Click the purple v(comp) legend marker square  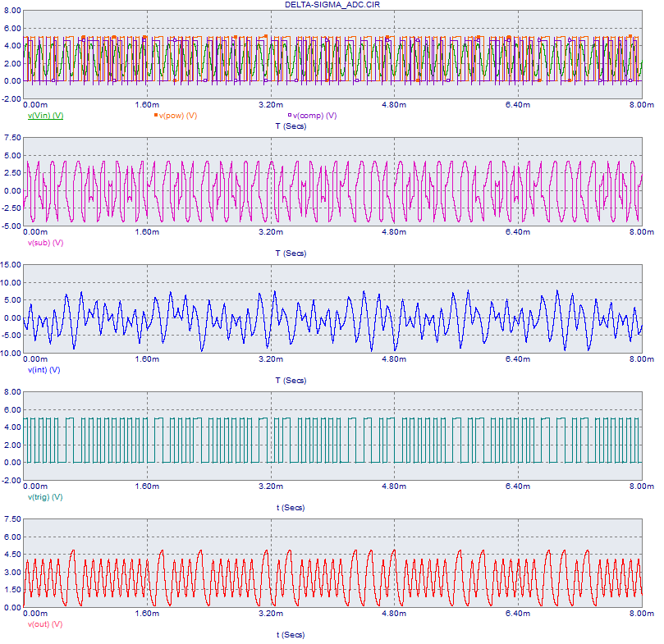(x=288, y=116)
